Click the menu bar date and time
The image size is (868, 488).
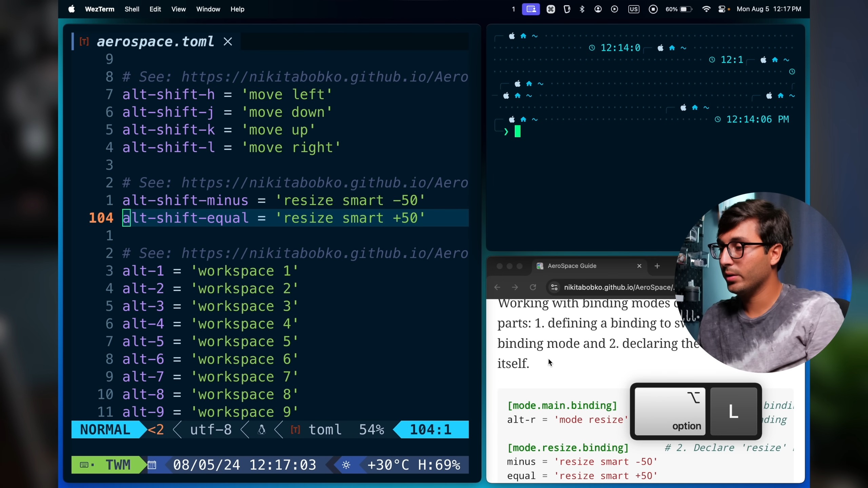pyautogui.click(x=769, y=9)
